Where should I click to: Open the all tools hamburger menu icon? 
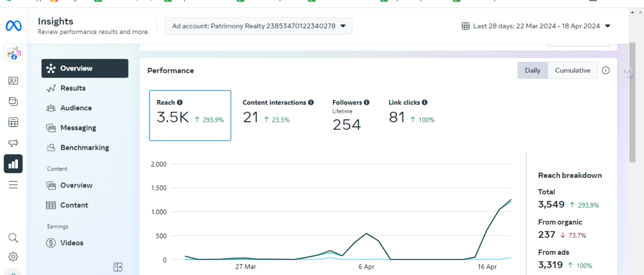[x=13, y=185]
